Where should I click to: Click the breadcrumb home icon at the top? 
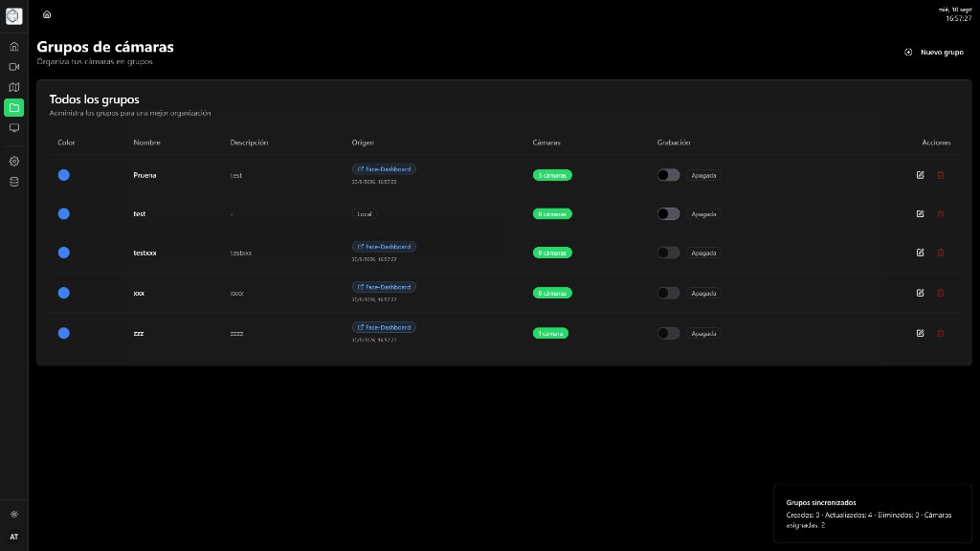pyautogui.click(x=47, y=14)
